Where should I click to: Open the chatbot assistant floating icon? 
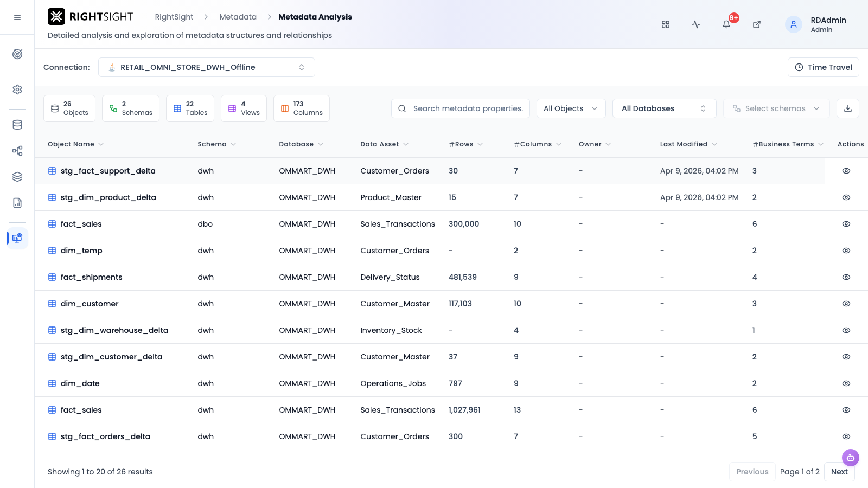point(851,458)
